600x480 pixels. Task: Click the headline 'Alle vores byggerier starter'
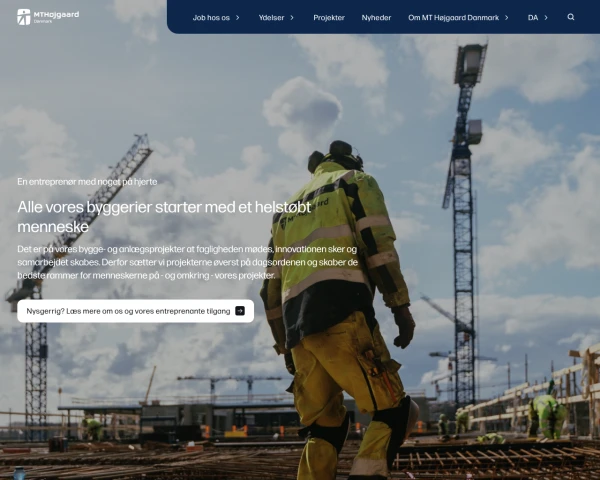click(x=164, y=217)
